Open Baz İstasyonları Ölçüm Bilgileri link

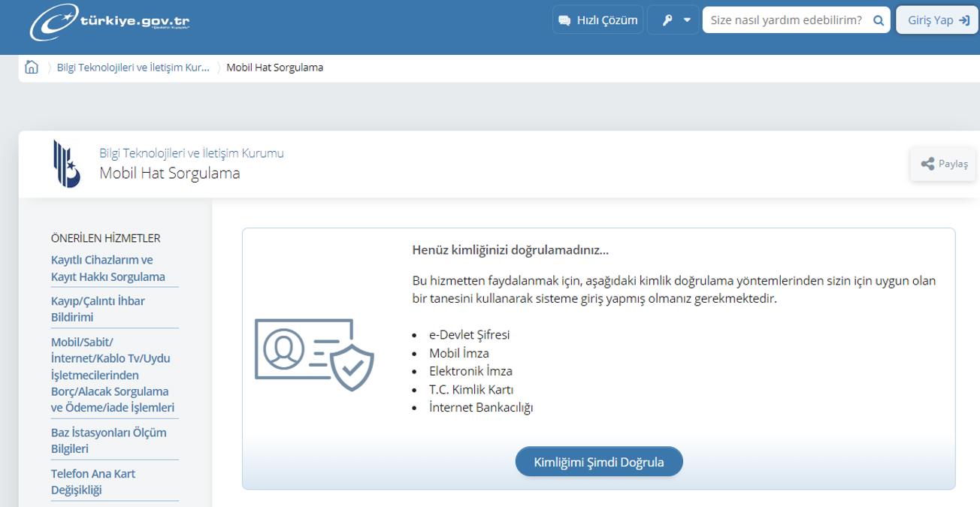108,440
